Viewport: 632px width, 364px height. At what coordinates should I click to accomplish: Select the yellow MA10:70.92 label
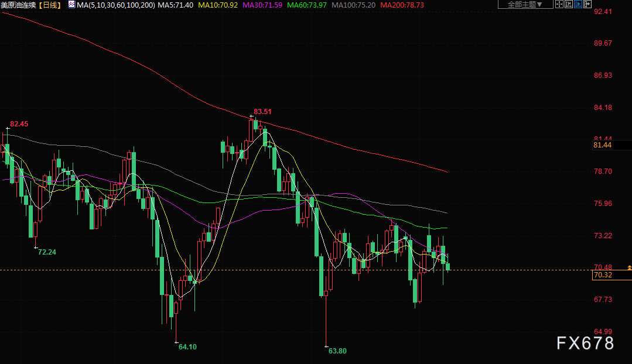pyautogui.click(x=218, y=5)
